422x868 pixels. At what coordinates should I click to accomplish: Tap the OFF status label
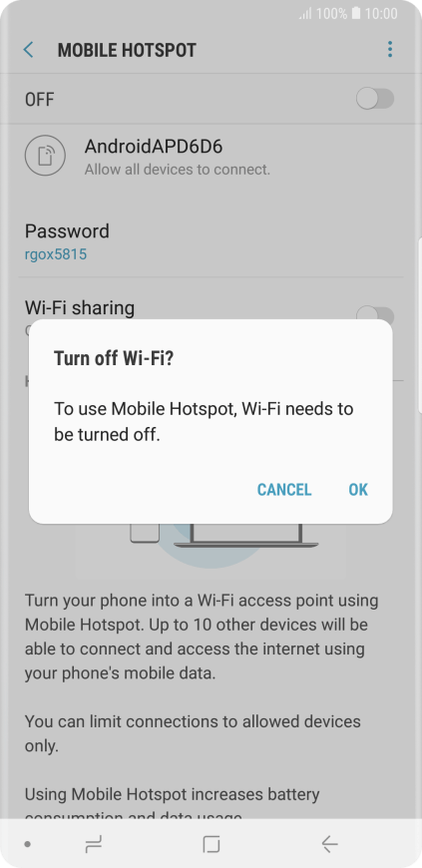click(39, 100)
